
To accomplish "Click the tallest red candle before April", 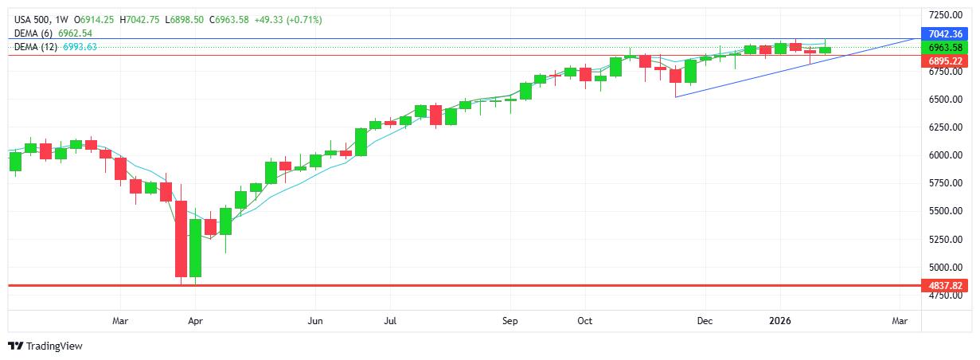I will 181,239.
